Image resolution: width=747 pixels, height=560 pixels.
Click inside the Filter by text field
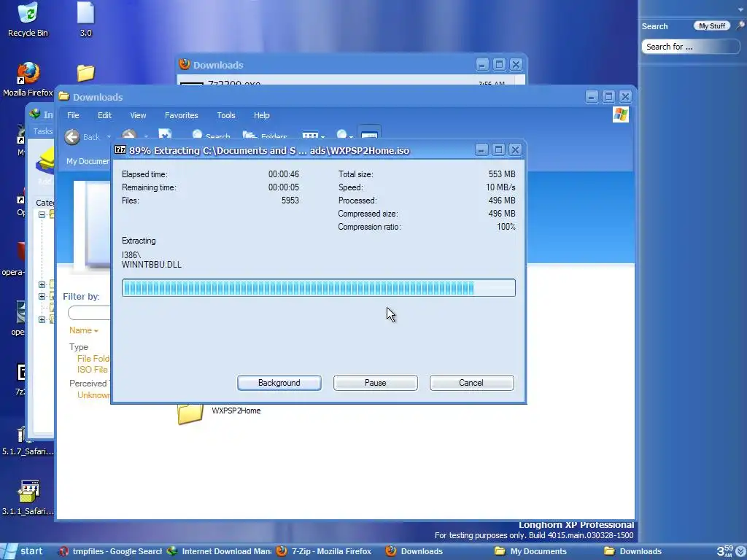[89, 313]
